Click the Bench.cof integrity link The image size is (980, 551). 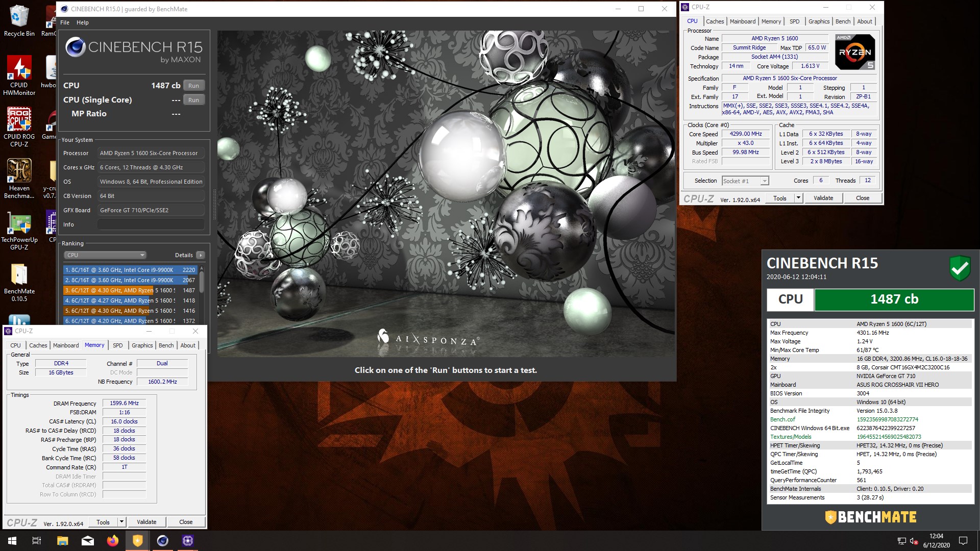(x=782, y=419)
